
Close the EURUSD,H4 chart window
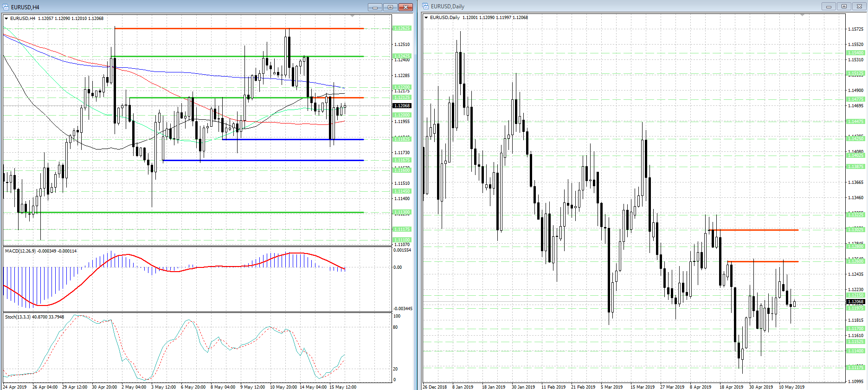[405, 7]
